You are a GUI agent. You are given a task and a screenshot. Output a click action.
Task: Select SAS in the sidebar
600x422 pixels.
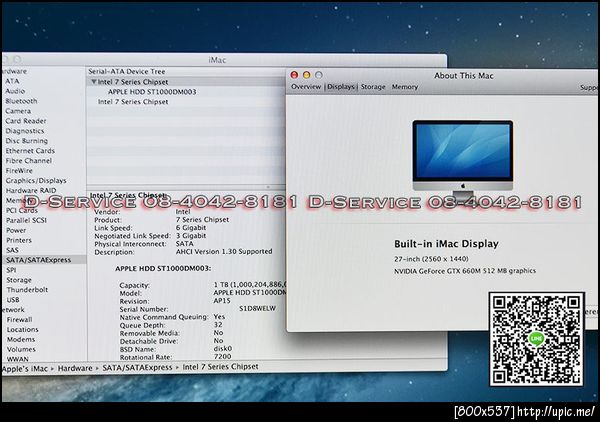coord(12,250)
